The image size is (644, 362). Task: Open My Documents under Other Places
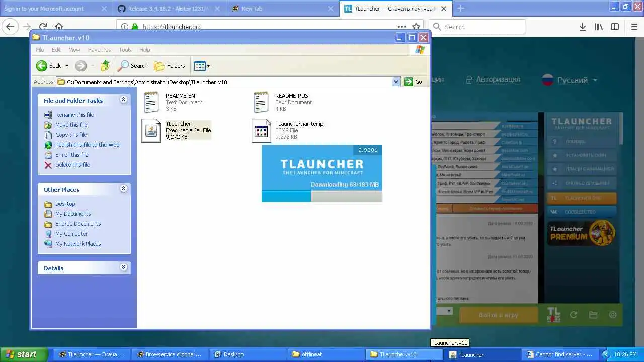[x=73, y=214]
